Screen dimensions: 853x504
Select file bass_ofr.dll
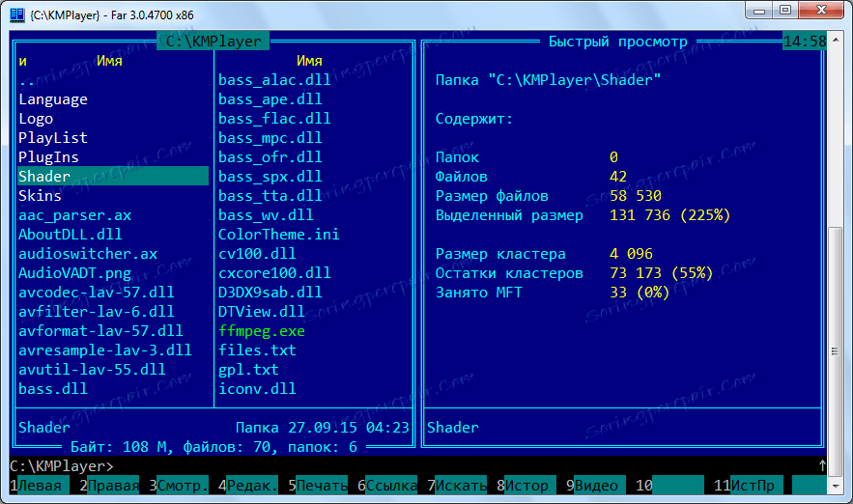[270, 157]
